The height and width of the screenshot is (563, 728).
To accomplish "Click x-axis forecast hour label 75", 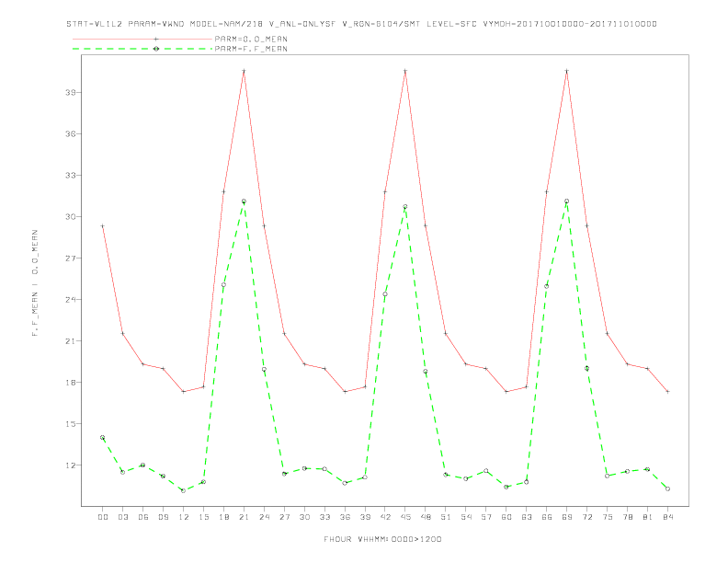I will (x=608, y=517).
